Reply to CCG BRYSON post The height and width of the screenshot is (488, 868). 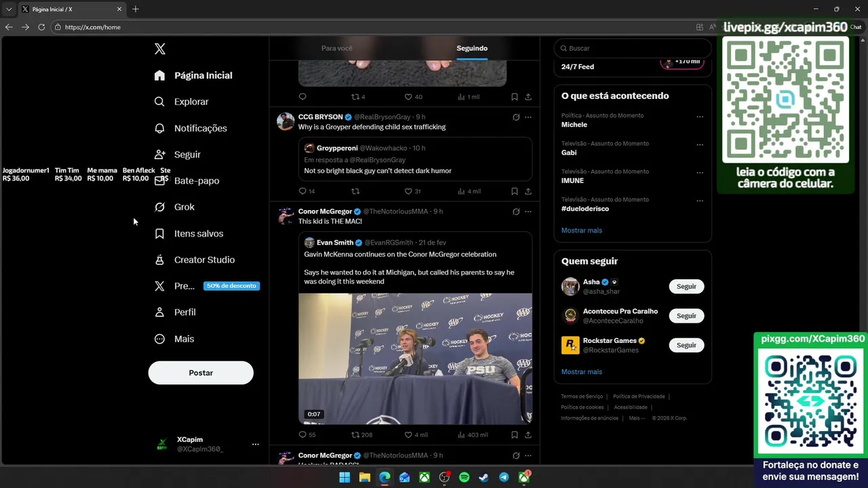[x=307, y=191]
